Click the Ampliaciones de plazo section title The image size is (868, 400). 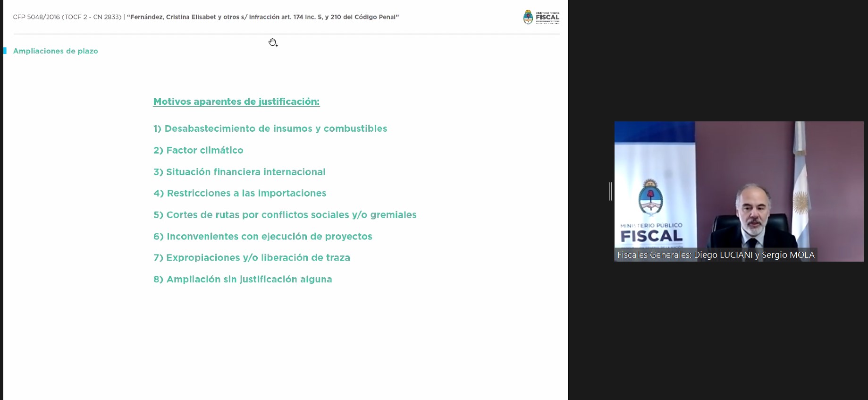[x=56, y=51]
